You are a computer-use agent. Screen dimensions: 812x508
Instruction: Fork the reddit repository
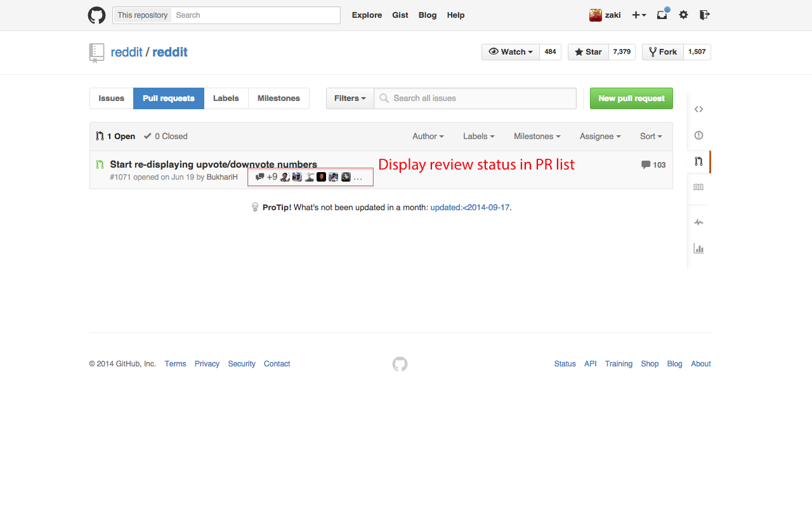coord(663,52)
